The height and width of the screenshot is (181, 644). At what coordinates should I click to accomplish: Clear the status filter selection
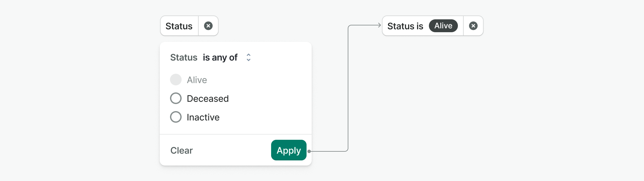[x=182, y=150]
